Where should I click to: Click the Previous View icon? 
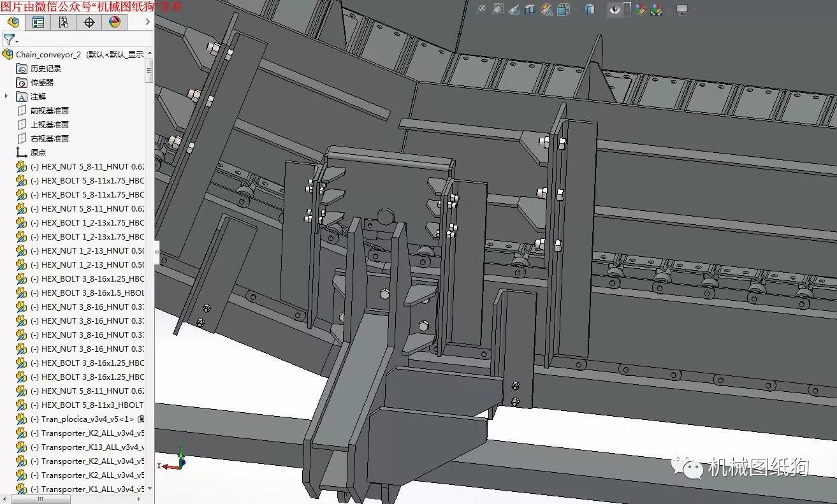pos(514,10)
